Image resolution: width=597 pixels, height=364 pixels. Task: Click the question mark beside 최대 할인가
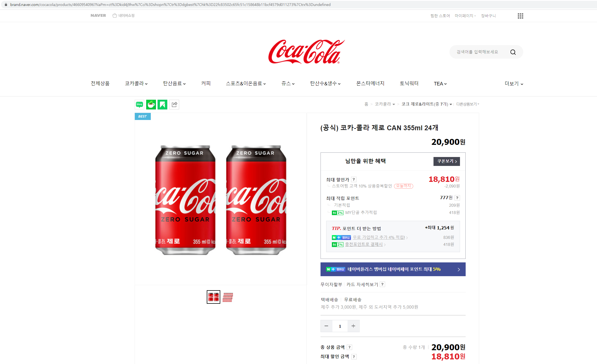(x=353, y=179)
